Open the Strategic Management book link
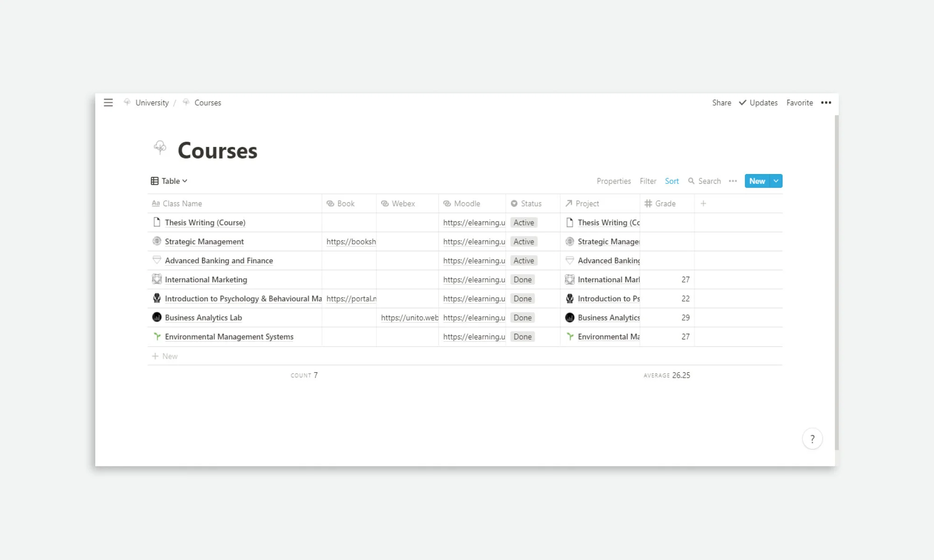934x560 pixels. pyautogui.click(x=351, y=242)
